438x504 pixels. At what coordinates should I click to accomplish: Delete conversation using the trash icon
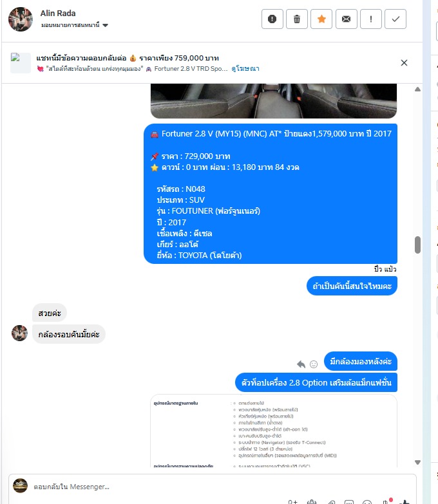(297, 19)
